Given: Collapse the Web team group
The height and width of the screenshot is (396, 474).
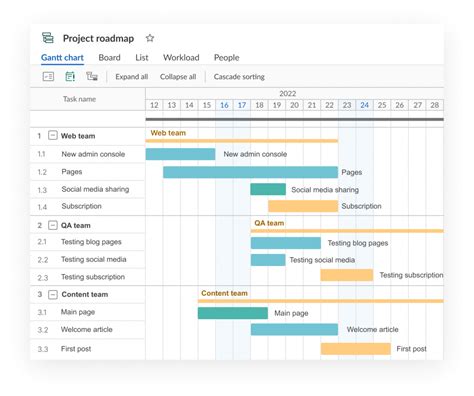Looking at the screenshot, I should click(x=53, y=135).
